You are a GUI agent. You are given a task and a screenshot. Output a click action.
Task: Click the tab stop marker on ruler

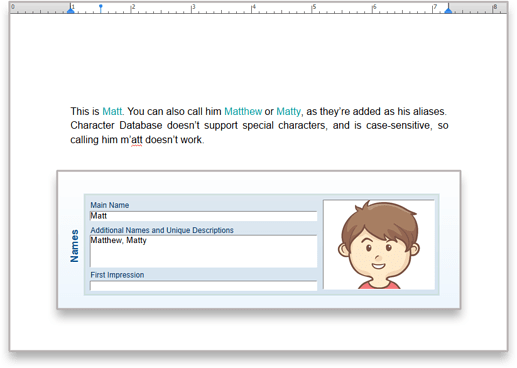101,8
